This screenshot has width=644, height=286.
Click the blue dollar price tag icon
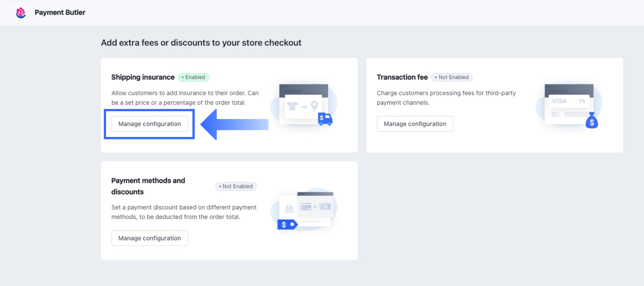tap(287, 225)
